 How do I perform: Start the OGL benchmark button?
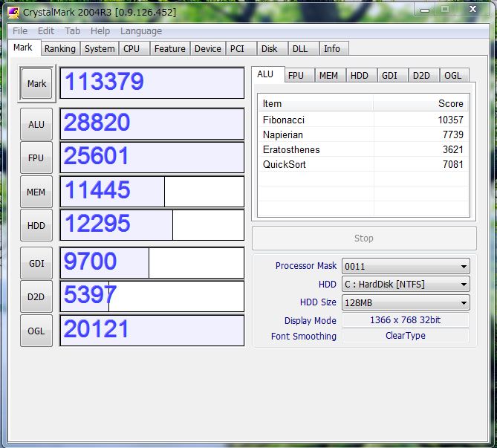tap(36, 331)
